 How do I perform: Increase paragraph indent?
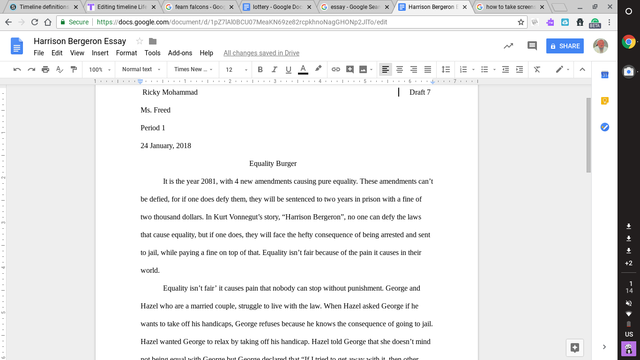pyautogui.click(x=519, y=70)
